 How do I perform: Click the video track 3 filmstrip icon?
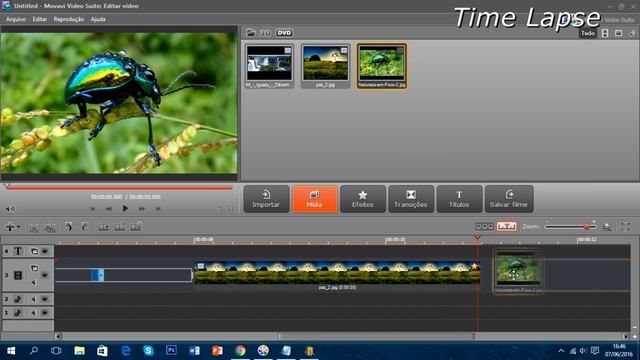(18, 275)
